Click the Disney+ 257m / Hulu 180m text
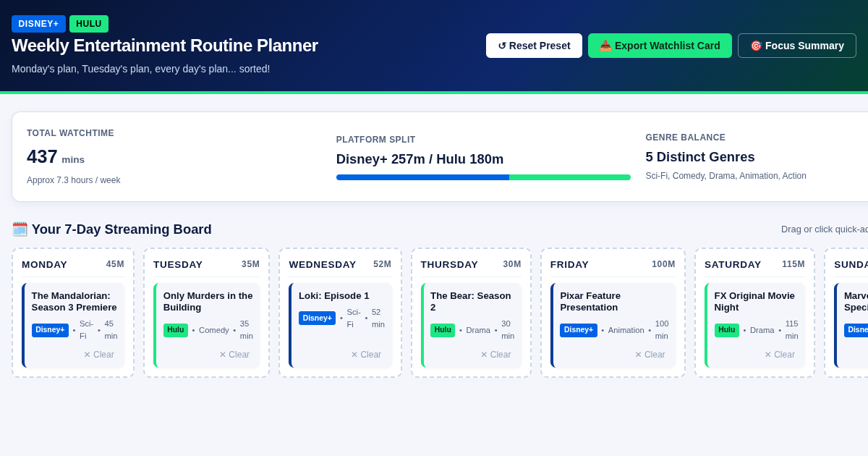 coord(420,159)
